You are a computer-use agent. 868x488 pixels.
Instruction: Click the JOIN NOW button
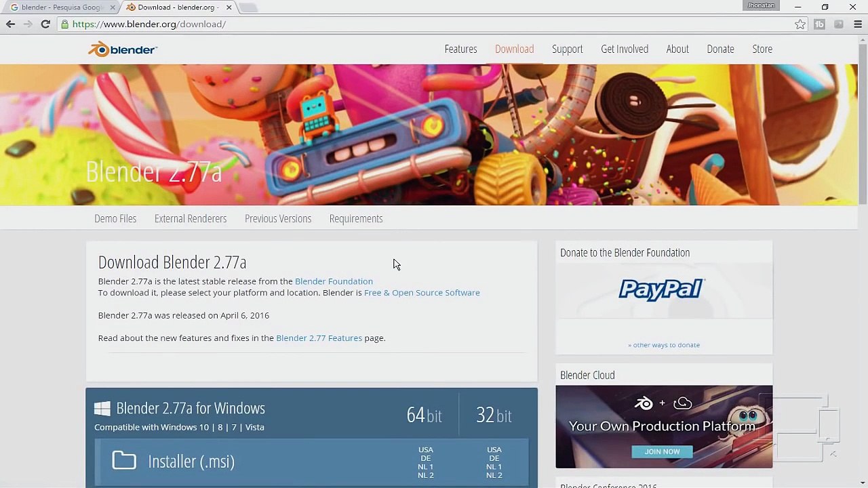tap(662, 451)
